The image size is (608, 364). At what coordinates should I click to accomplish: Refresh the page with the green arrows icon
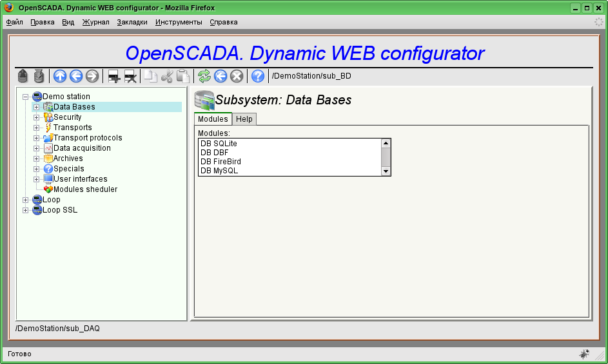204,76
